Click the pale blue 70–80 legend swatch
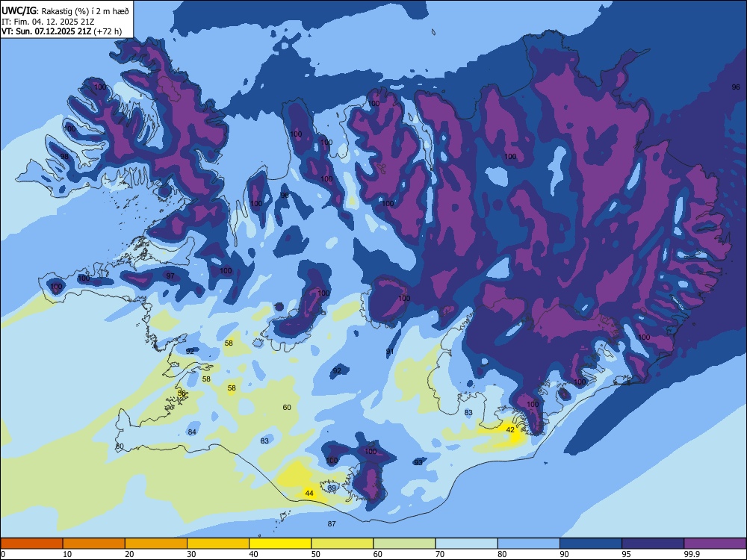This screenshot has width=747, height=560. tap(466, 544)
